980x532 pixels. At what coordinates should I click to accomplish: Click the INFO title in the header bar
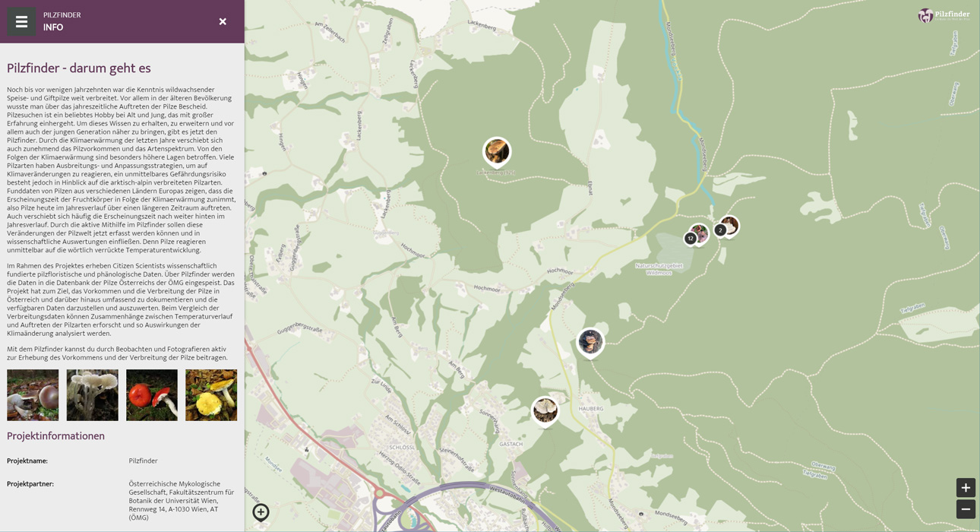click(x=53, y=27)
